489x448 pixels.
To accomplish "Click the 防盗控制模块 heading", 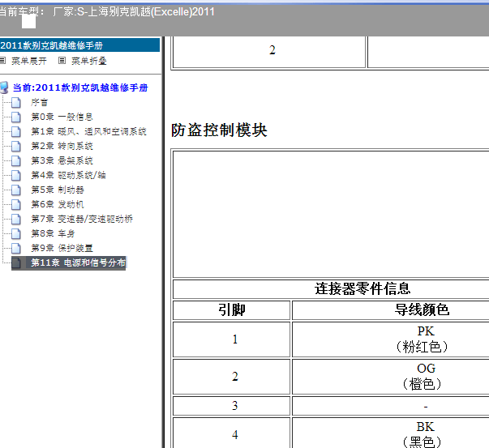I will [x=219, y=130].
